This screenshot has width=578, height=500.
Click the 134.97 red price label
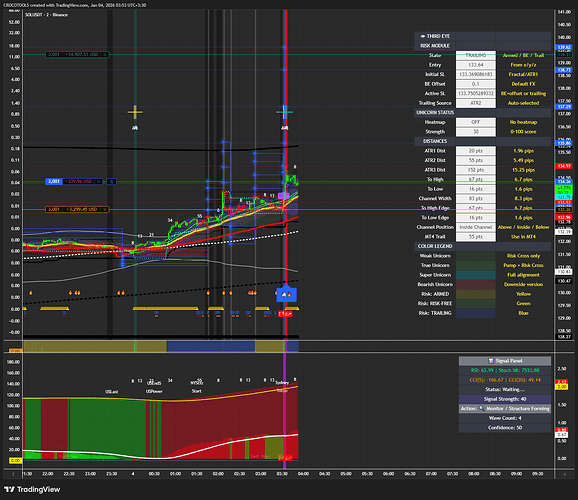coord(564,166)
